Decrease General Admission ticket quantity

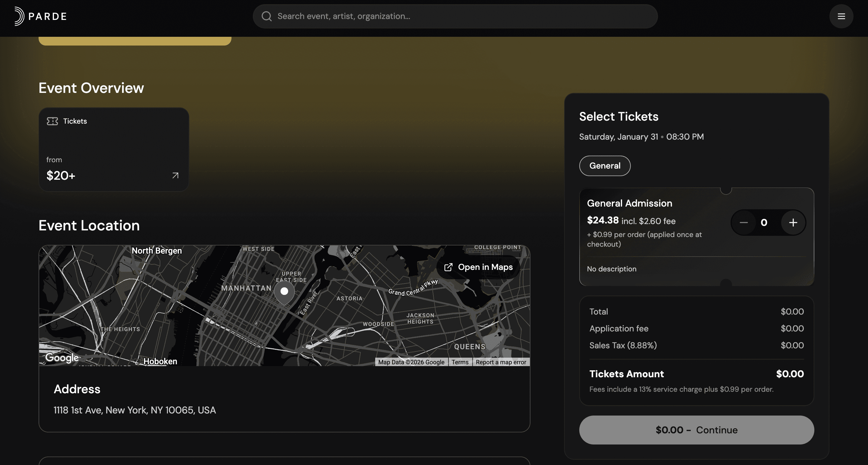click(x=744, y=223)
